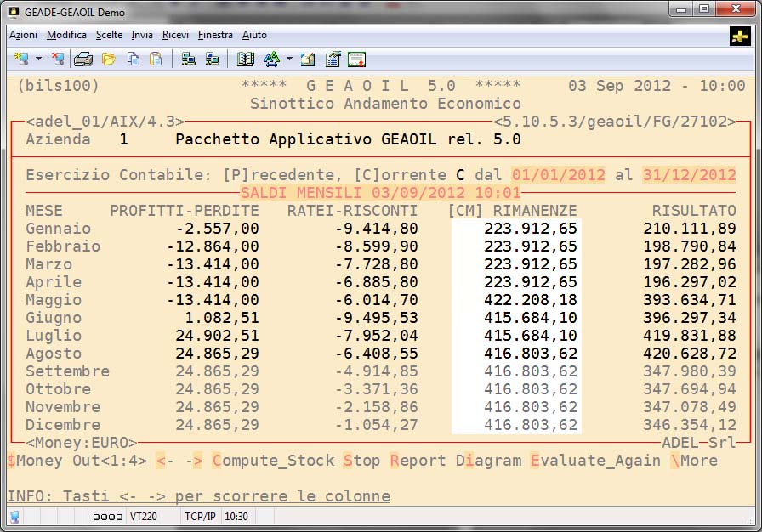Click the start date field 01/01/2012
The width and height of the screenshot is (762, 532).
pyautogui.click(x=559, y=175)
